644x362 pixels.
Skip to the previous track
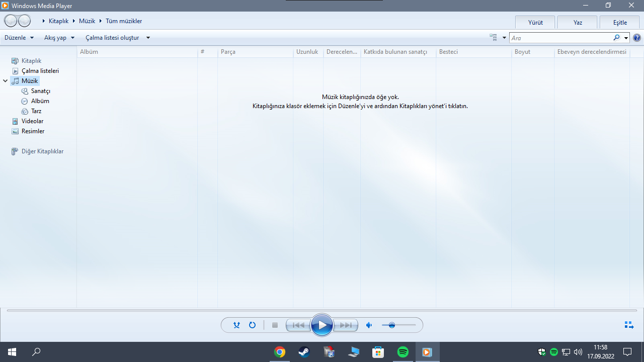pyautogui.click(x=298, y=325)
